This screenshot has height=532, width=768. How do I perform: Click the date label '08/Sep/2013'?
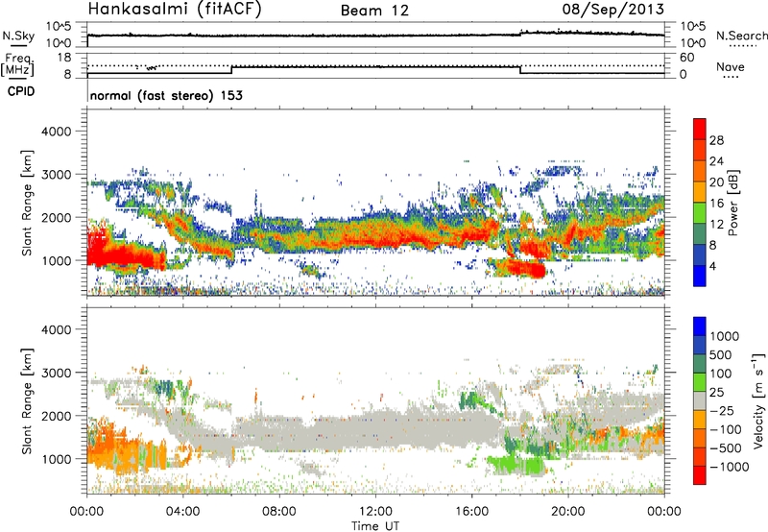612,9
